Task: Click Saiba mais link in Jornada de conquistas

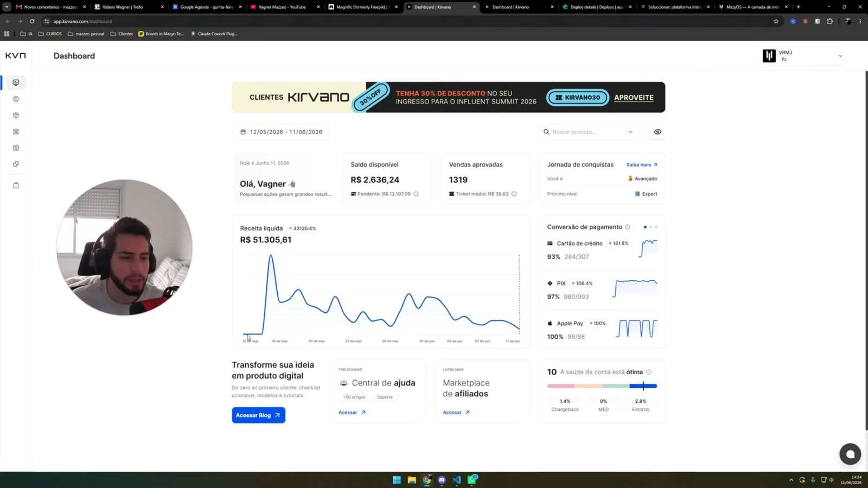Action: click(x=642, y=165)
